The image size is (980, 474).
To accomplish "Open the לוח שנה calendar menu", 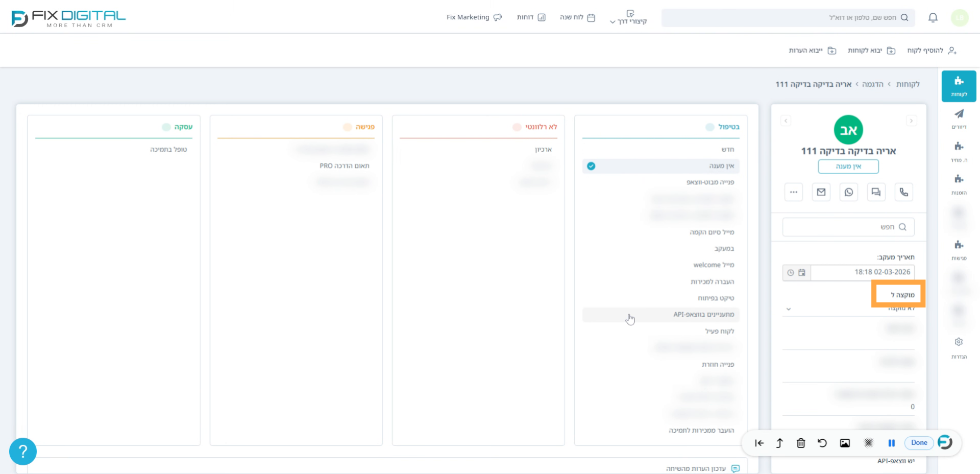I will (577, 17).
